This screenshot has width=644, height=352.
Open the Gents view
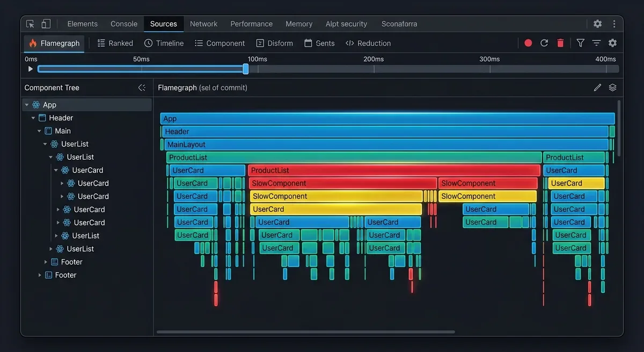tap(319, 43)
